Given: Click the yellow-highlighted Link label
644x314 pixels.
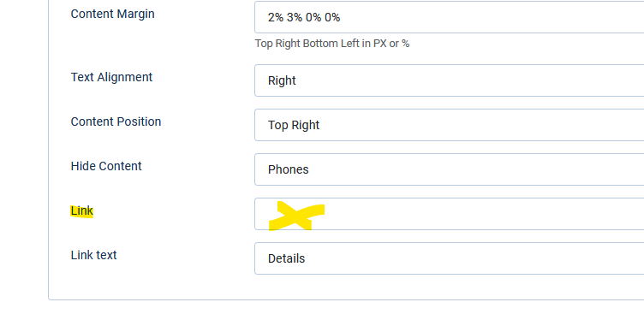Looking at the screenshot, I should click(x=81, y=211).
